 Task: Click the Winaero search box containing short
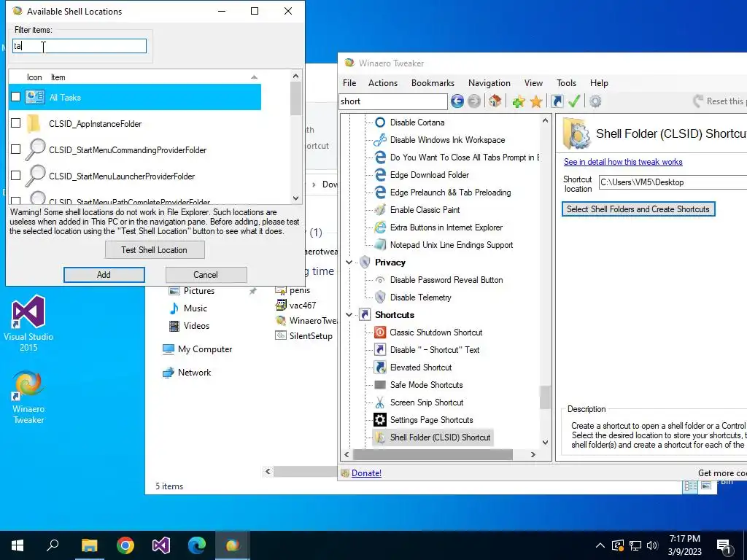pyautogui.click(x=393, y=101)
